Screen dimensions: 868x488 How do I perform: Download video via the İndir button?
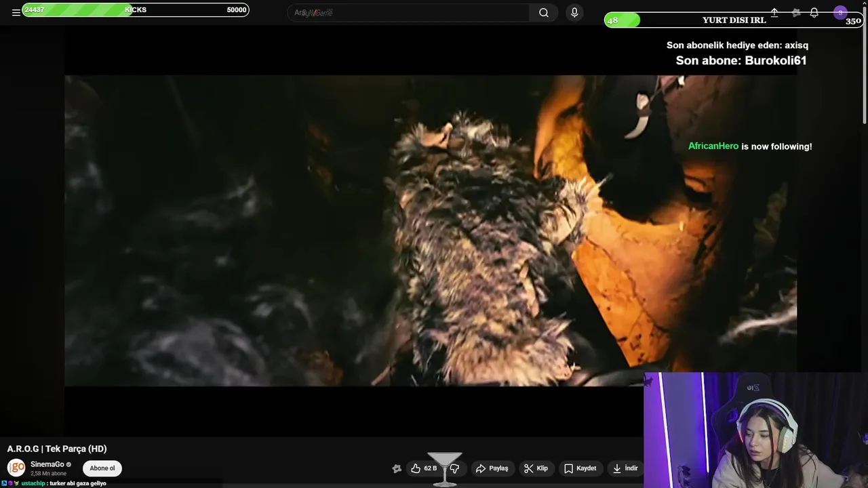625,468
